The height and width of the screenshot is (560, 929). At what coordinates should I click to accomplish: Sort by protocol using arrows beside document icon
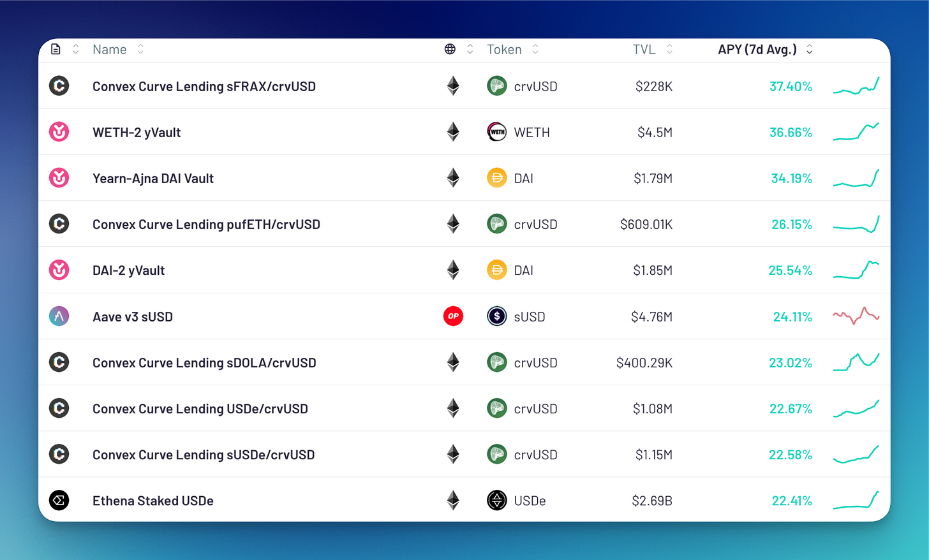(75, 49)
